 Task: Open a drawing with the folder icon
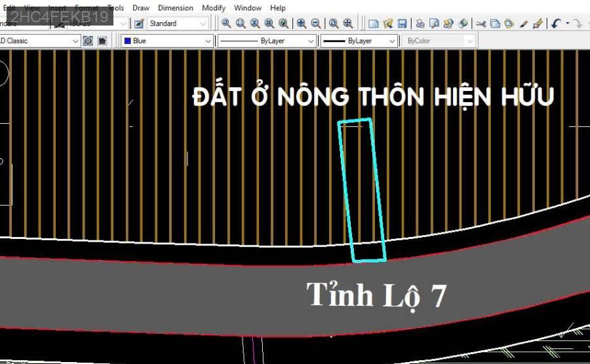[x=388, y=24]
